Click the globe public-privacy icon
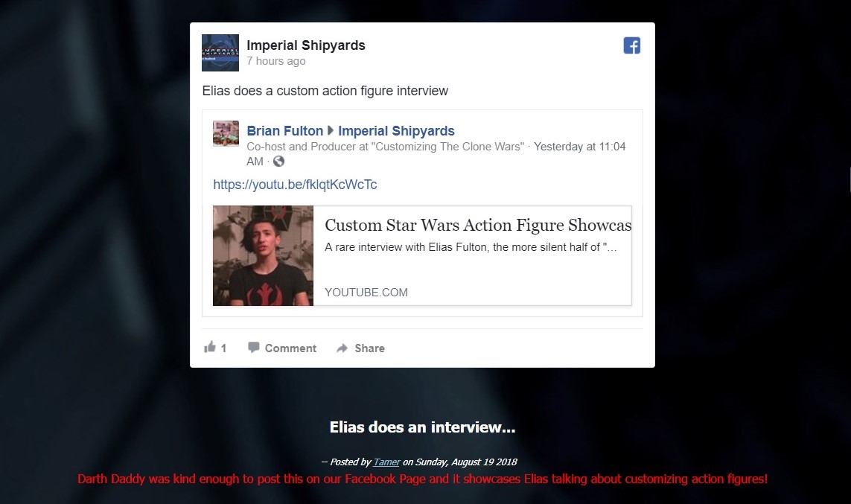 [x=278, y=161]
